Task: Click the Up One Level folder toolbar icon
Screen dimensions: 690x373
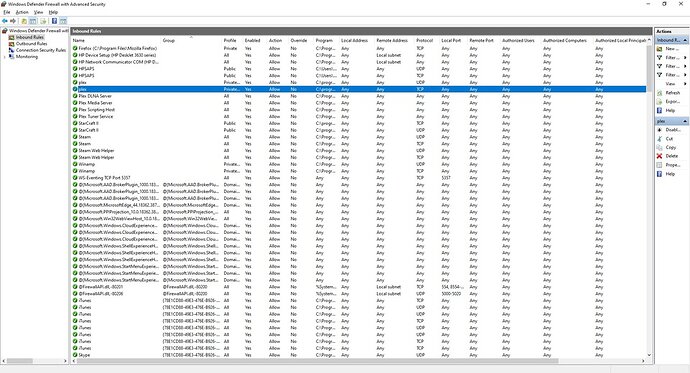Action: (x=24, y=21)
